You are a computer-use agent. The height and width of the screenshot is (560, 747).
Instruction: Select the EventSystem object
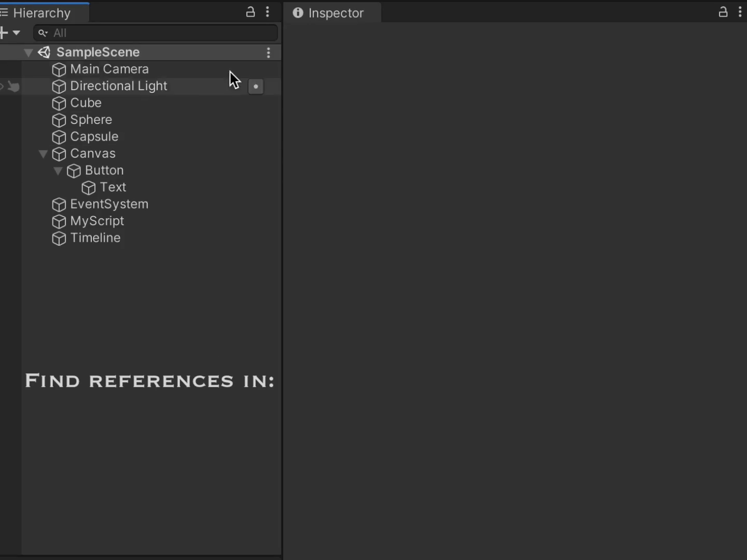point(109,204)
